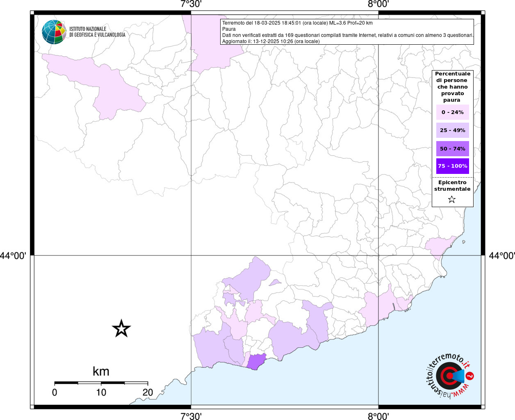Select the 0 - 24% legend swatch
The image size is (515, 420).
coord(453,112)
